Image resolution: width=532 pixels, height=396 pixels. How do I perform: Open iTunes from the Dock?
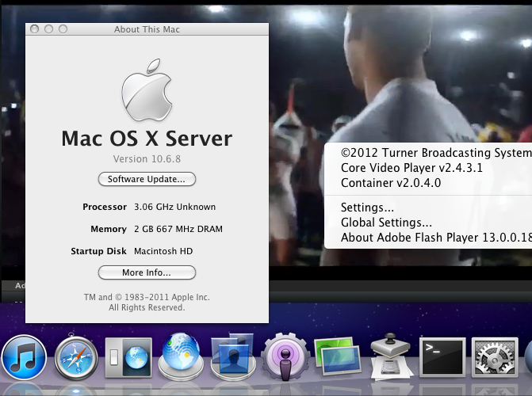(24, 357)
